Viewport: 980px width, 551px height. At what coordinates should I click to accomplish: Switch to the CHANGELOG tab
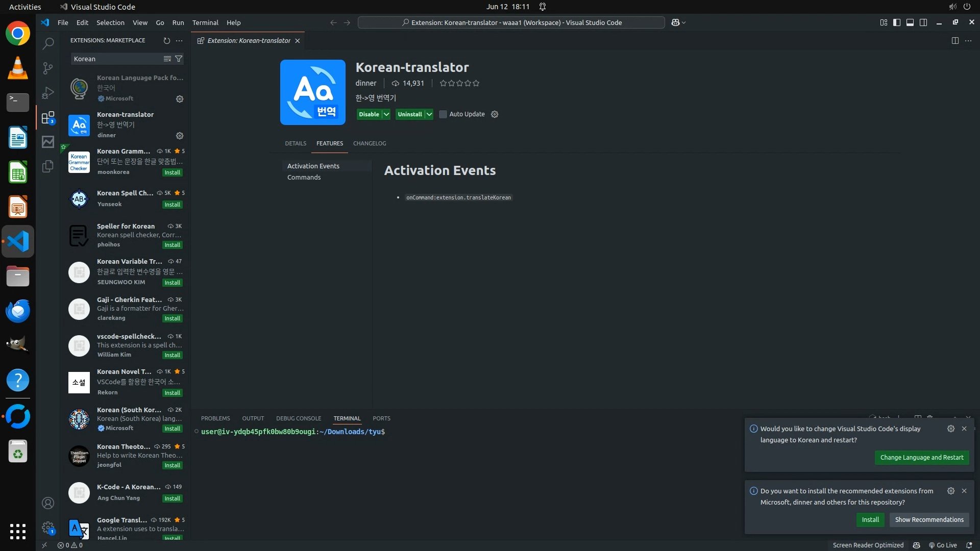pos(370,143)
